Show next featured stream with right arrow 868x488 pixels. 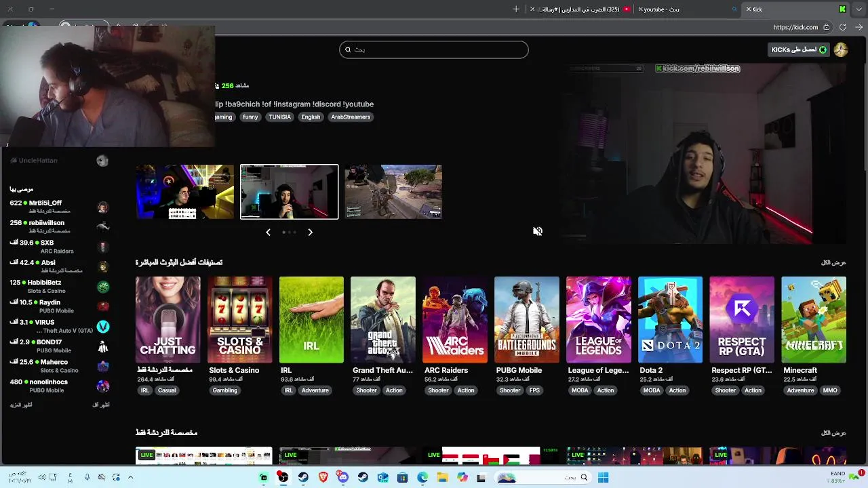click(310, 232)
